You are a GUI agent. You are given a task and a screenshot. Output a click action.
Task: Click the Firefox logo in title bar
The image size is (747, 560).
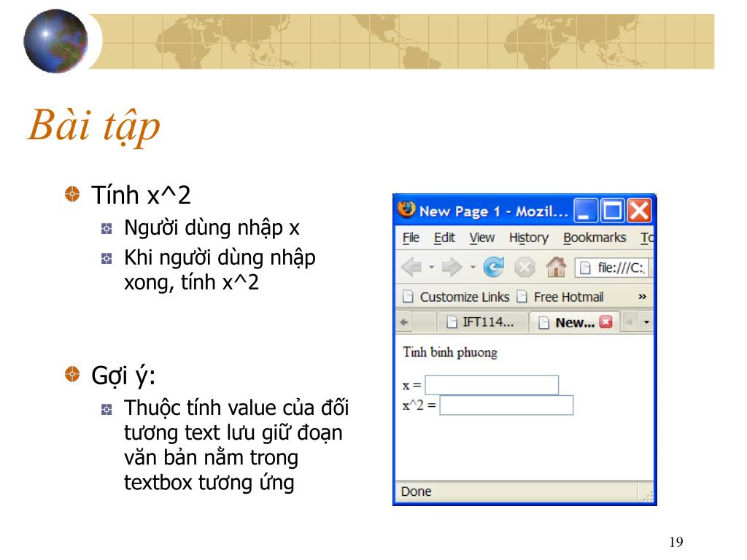[406, 209]
